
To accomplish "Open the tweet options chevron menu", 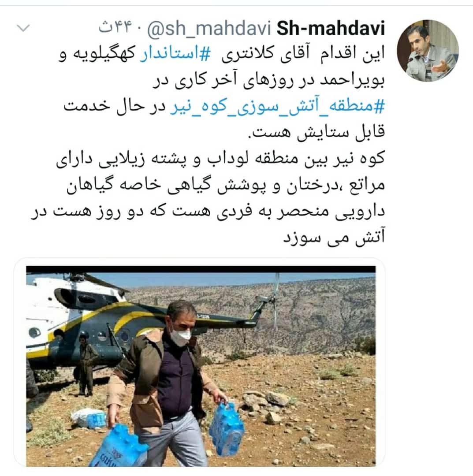I will coord(23,28).
